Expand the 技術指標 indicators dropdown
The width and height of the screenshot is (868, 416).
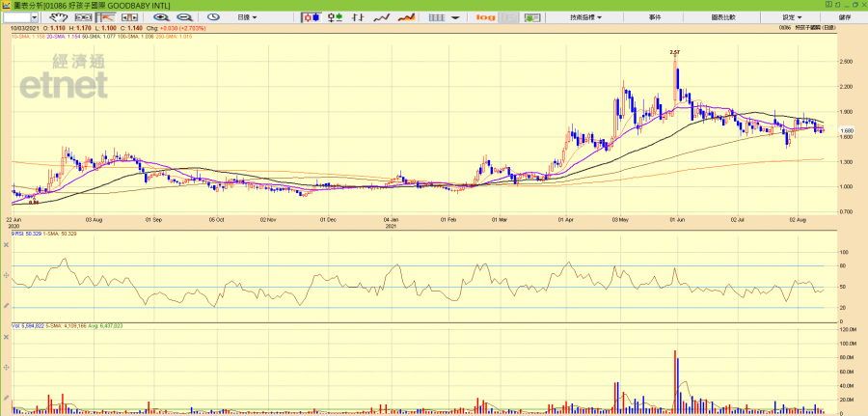pyautogui.click(x=585, y=17)
